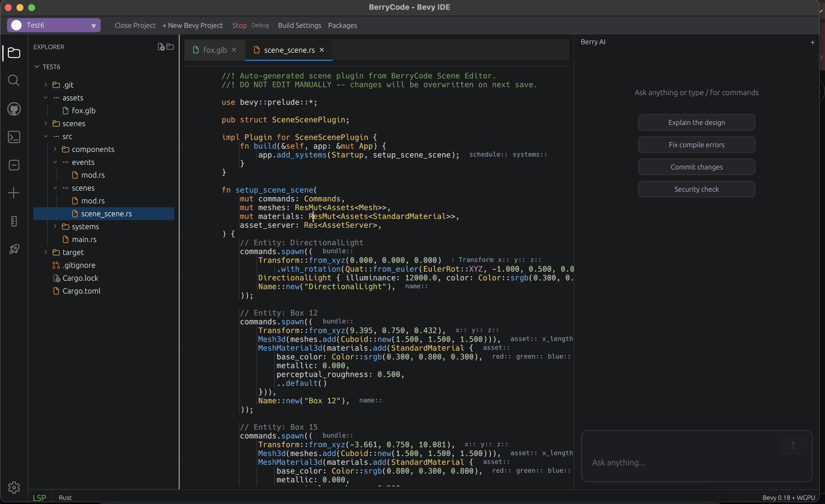The width and height of the screenshot is (825, 504).
Task: Click the file icon on the scene_scene.rs tab
Action: tap(257, 50)
